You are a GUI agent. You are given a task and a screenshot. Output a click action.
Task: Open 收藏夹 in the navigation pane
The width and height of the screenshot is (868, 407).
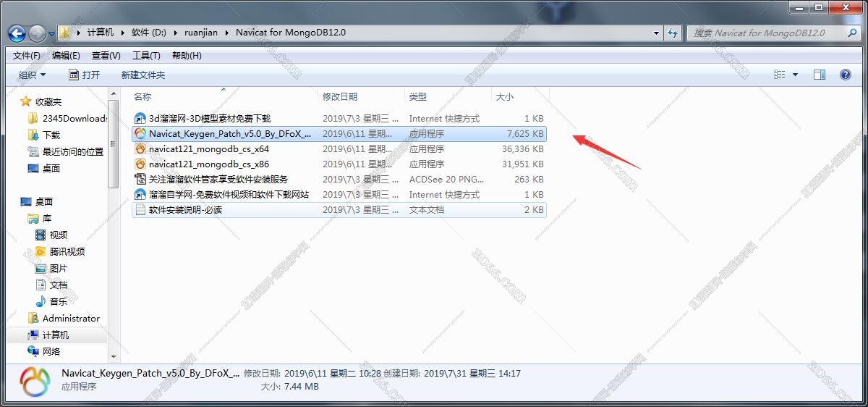pos(48,101)
